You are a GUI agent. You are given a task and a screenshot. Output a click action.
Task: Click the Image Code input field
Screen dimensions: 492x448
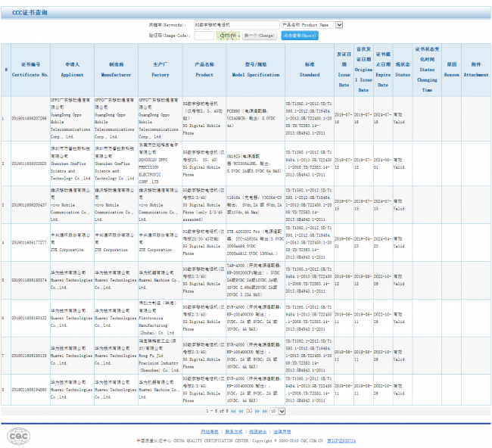[x=203, y=35]
